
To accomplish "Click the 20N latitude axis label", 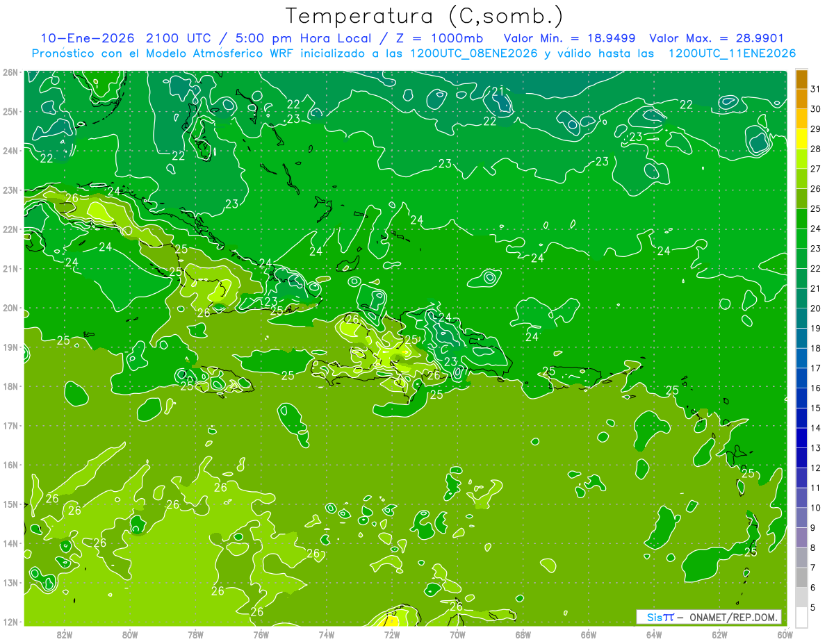I will [10, 308].
